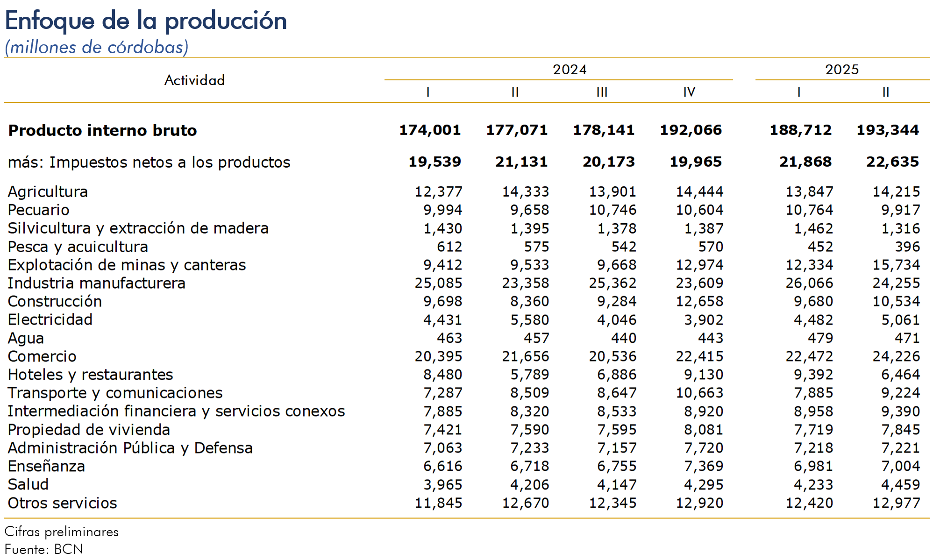Click the 2024 quarter IV column header

click(x=689, y=92)
